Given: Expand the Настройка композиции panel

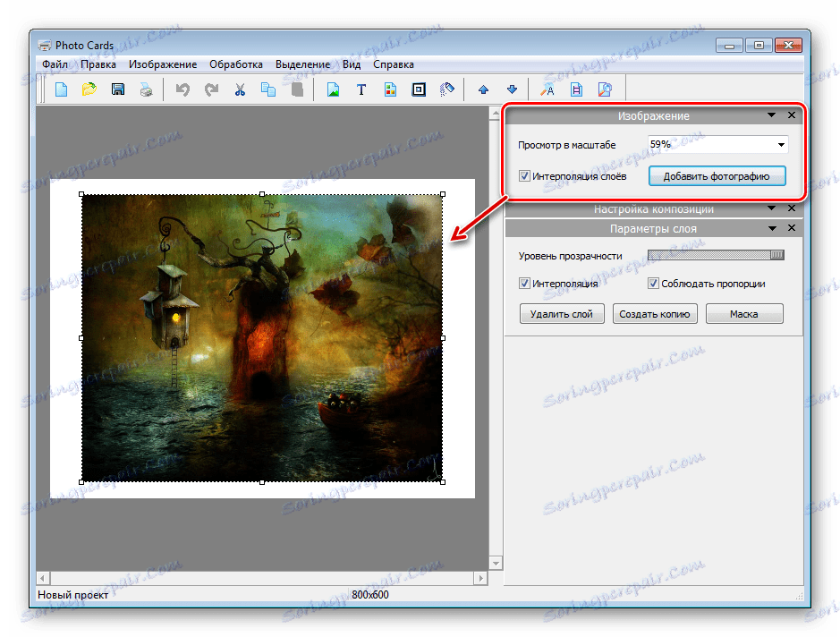Looking at the screenshot, I should pyautogui.click(x=771, y=209).
